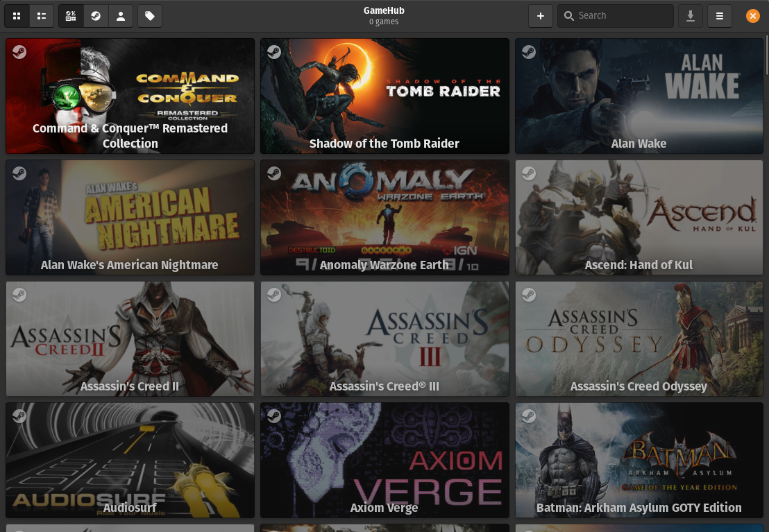This screenshot has width=769, height=532.
Task: Select the Steam source filter icon
Action: (x=96, y=15)
